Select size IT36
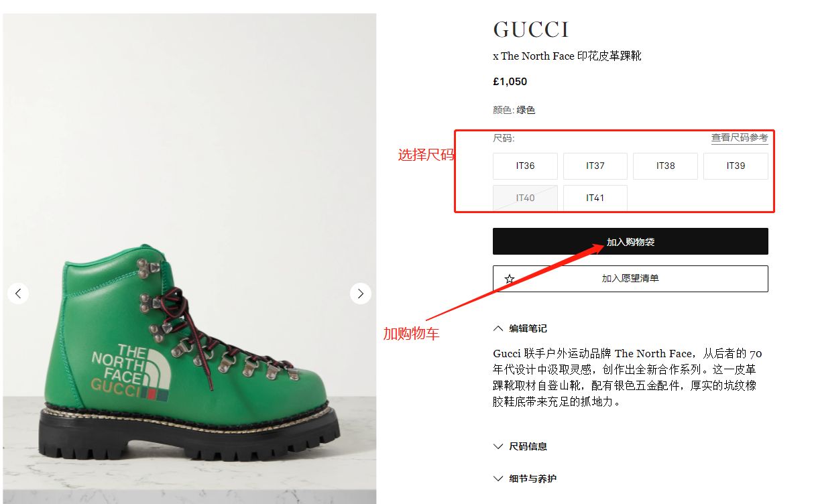The width and height of the screenshot is (816, 504). (x=525, y=166)
